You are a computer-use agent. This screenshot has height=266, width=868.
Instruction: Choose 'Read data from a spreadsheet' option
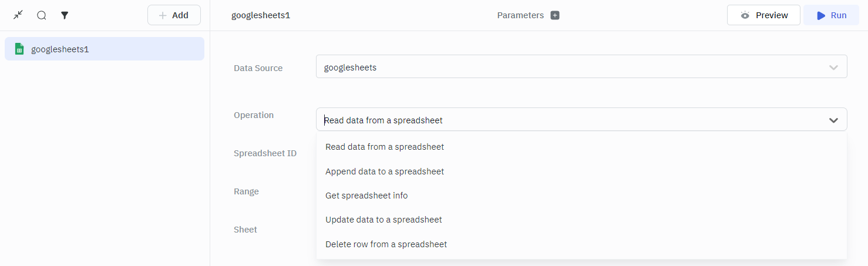coord(385,147)
